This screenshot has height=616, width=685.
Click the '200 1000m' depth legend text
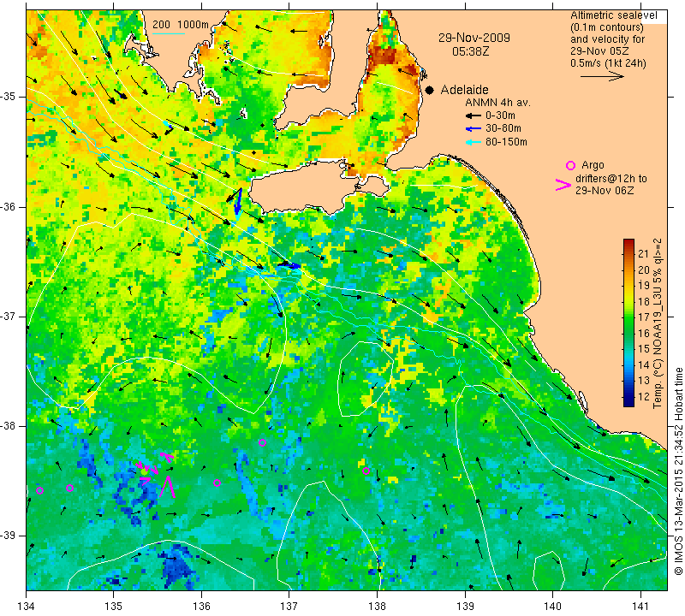click(x=181, y=25)
